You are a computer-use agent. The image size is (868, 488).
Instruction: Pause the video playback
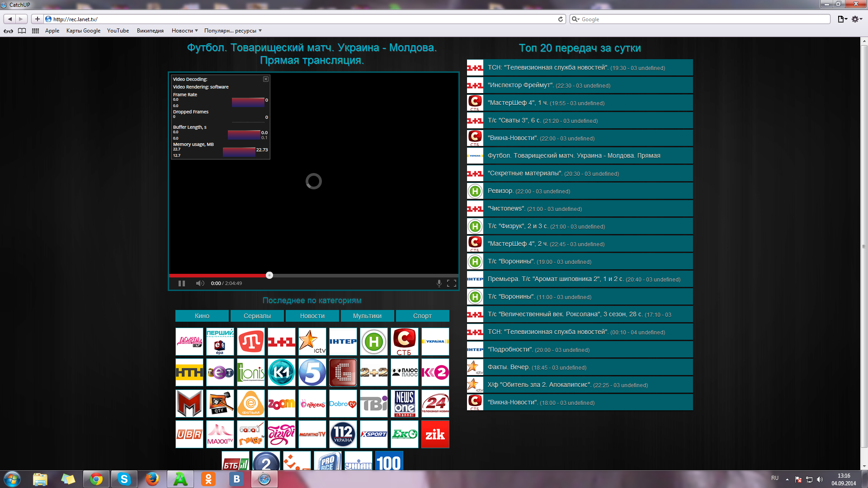click(x=182, y=283)
